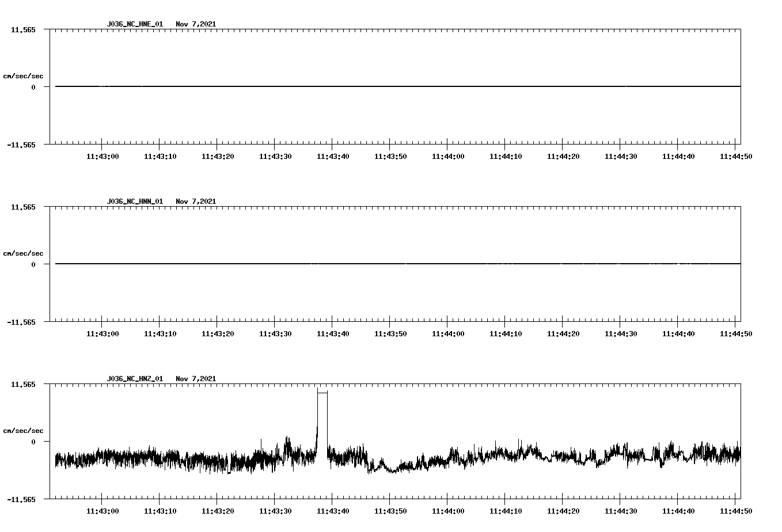Pick the 11:43:20 time label under HNN plot
The image size is (782, 532).
(x=218, y=334)
